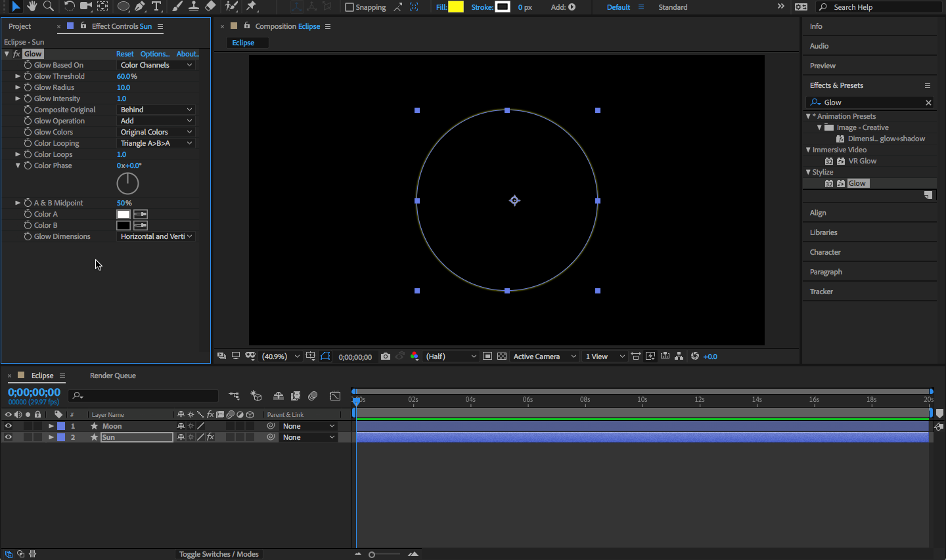Image resolution: width=946 pixels, height=560 pixels.
Task: Select the Pen tool
Action: pos(140,7)
